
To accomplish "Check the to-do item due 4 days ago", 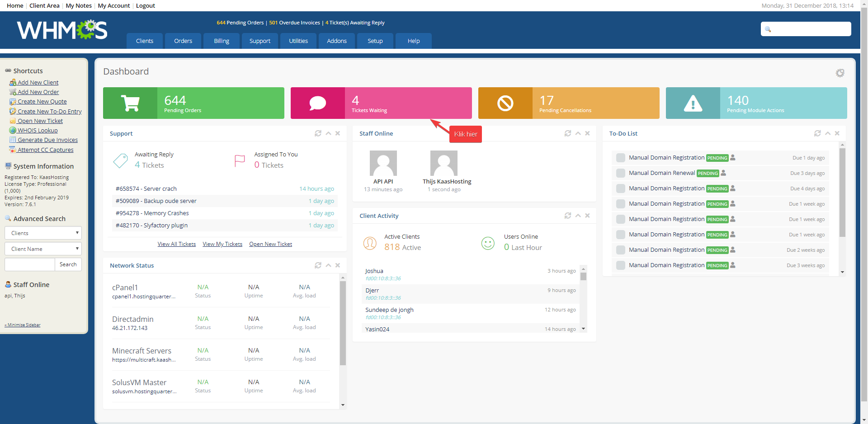I will [621, 188].
